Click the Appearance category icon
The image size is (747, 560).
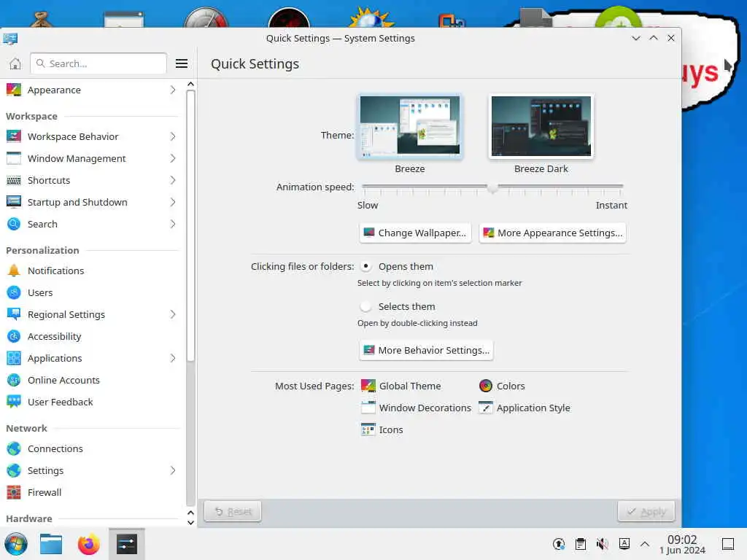(14, 90)
